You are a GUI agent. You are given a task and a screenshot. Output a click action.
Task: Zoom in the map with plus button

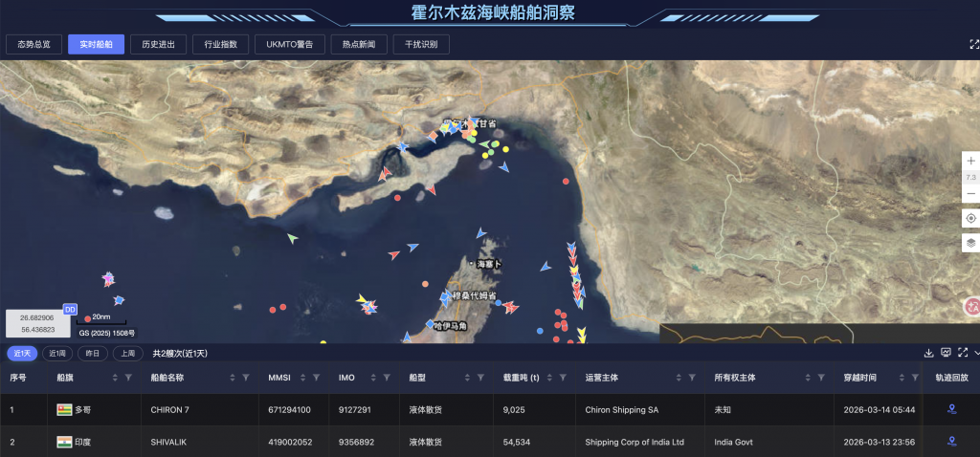[970, 161]
